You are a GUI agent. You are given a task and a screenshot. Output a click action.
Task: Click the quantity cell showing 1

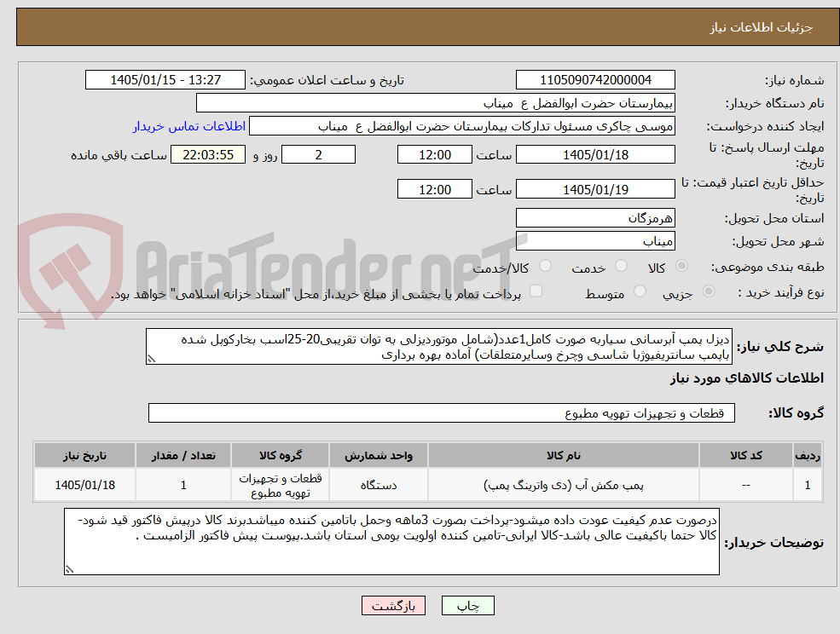[x=183, y=485]
